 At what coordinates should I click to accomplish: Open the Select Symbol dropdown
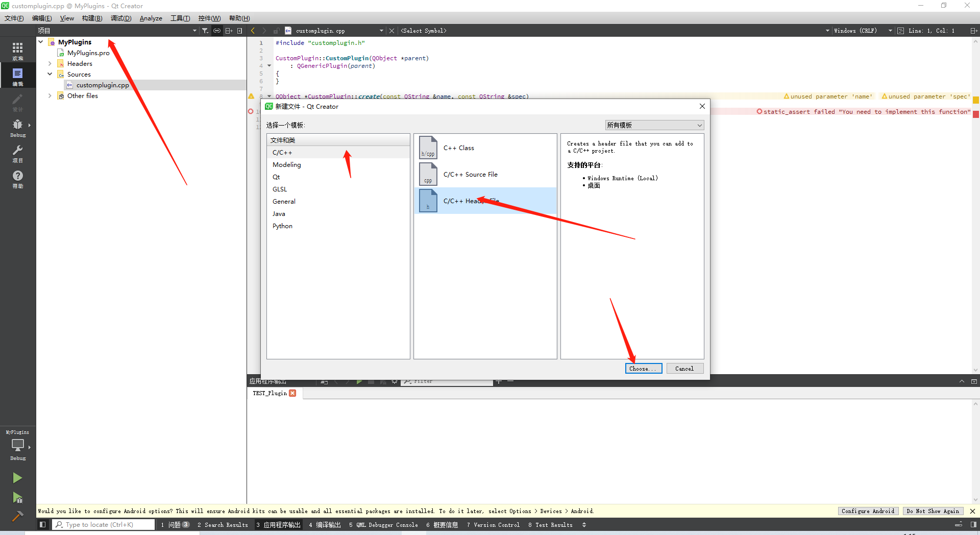[x=615, y=31]
